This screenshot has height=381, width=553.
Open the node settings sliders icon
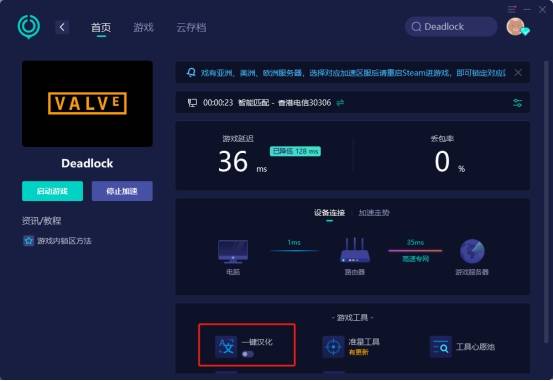pyautogui.click(x=517, y=103)
